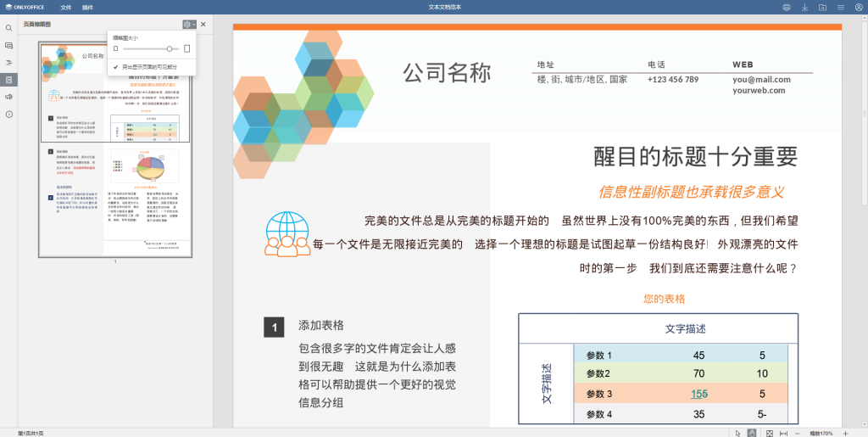
Task: Click the 醒目的标题十分重要 title
Action: point(695,157)
